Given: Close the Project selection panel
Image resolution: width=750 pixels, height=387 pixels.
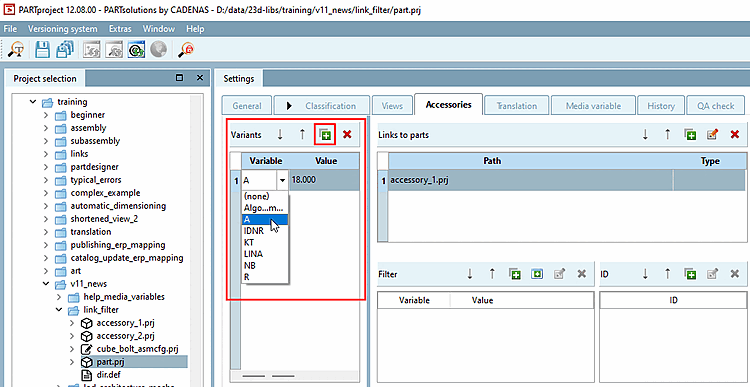Looking at the screenshot, I should coord(200,77).
